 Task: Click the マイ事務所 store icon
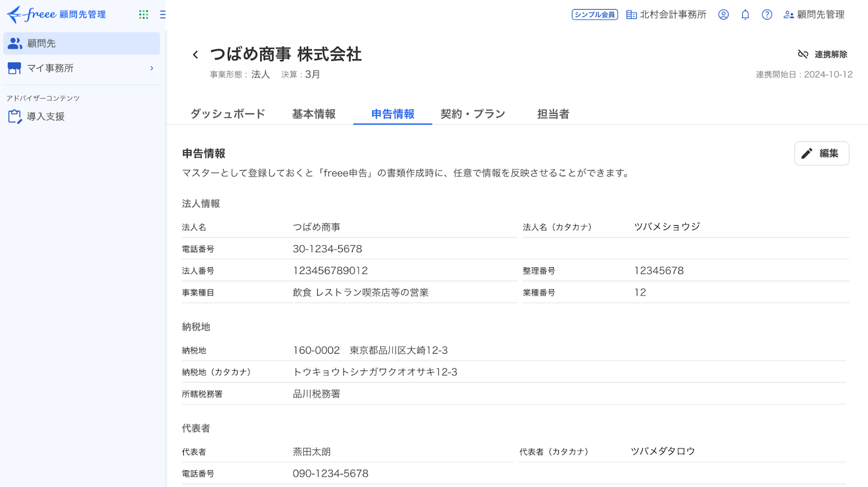(x=15, y=68)
